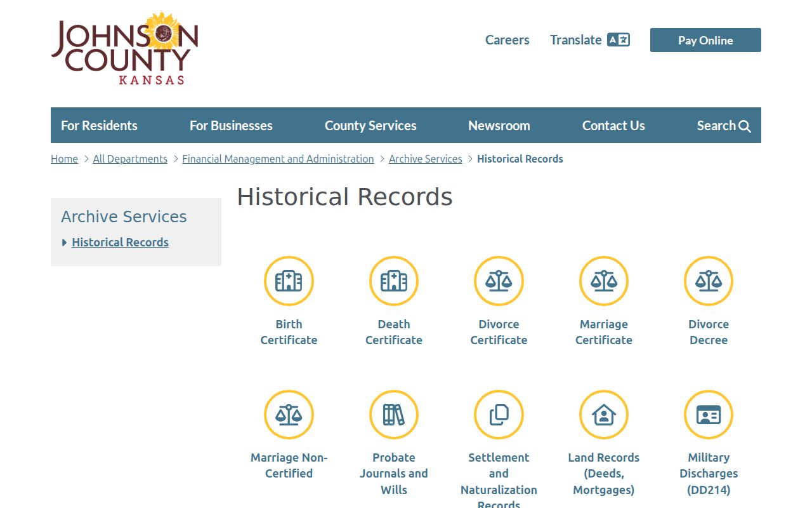Open the Contact Us menu item
This screenshot has width=812, height=508.
pyautogui.click(x=613, y=126)
